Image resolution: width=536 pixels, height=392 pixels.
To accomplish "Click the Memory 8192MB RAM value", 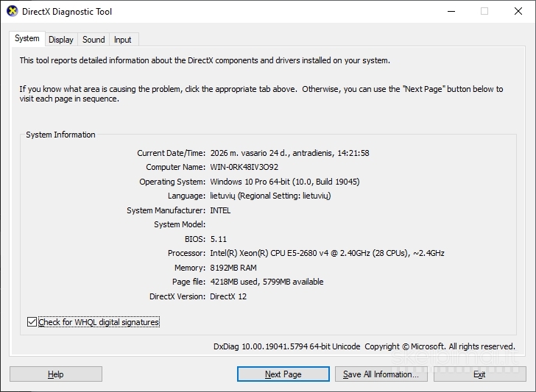I will pos(233,268).
